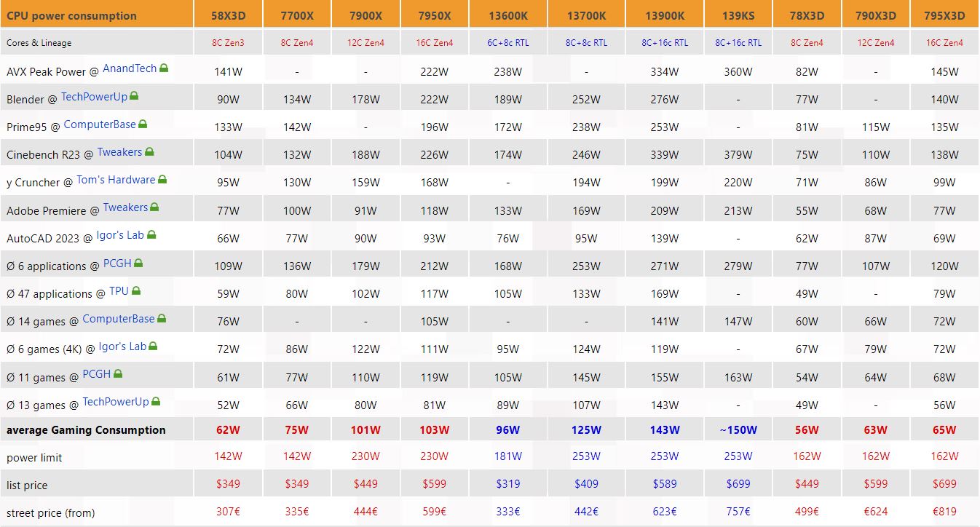Select the 790X3D column header
Viewport: 980px width, 527px height.
click(x=875, y=15)
